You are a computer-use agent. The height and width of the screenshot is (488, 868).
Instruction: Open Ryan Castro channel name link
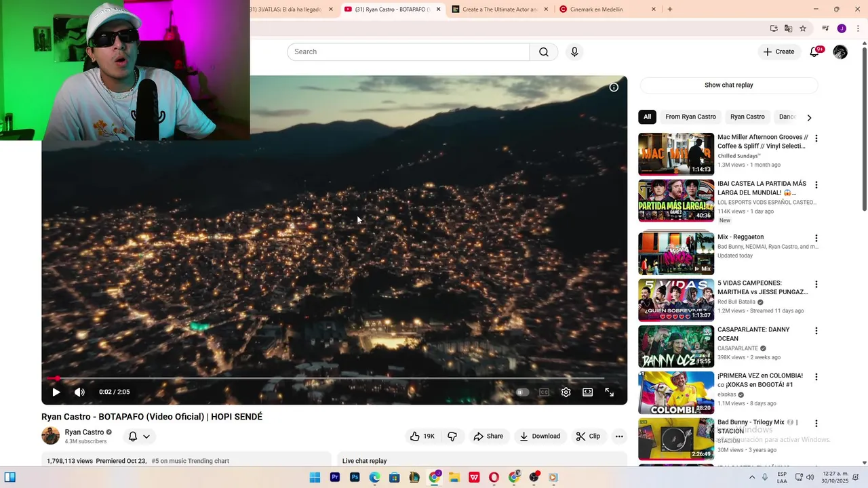point(84,432)
